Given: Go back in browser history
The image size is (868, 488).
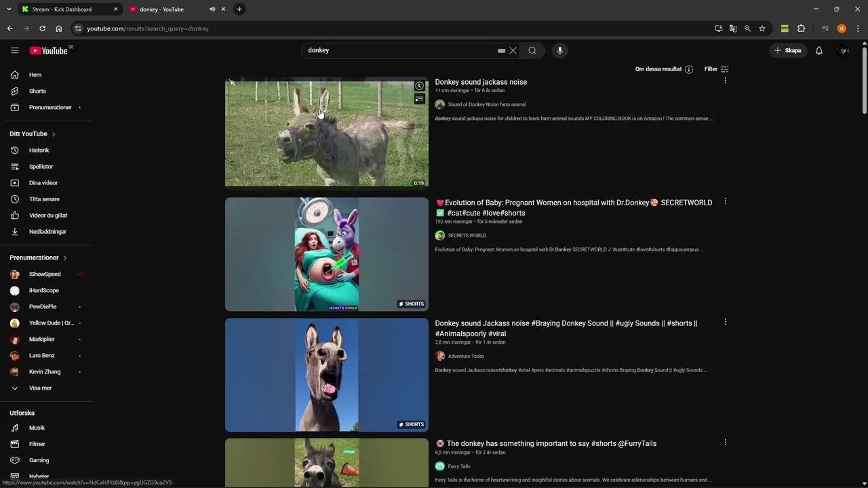Looking at the screenshot, I should (x=9, y=28).
